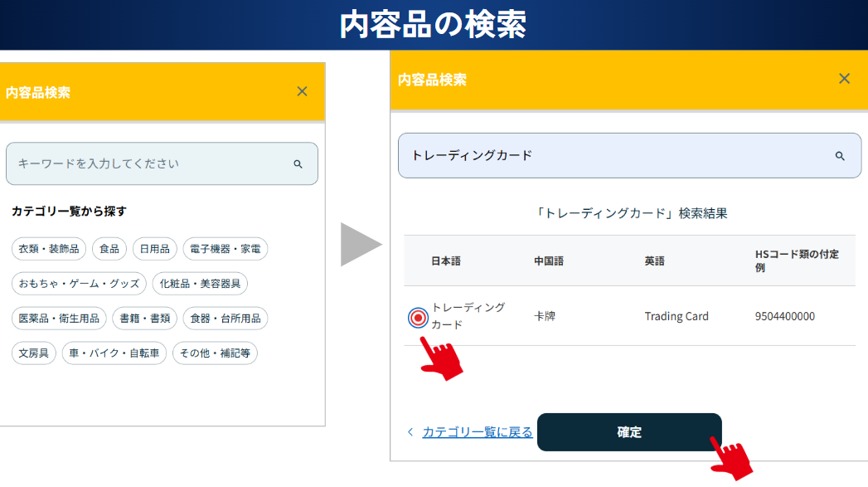This screenshot has width=868, height=487.
Task: Pick the 車・バイク・自転車 category chip
Action: click(114, 353)
